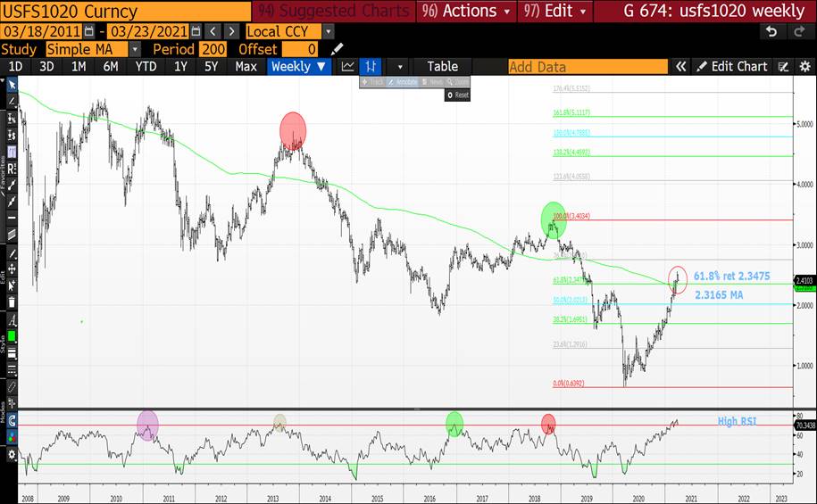Viewport: 817px width, 504px height.
Task: Select the horizontal line tool
Action: pos(12,219)
